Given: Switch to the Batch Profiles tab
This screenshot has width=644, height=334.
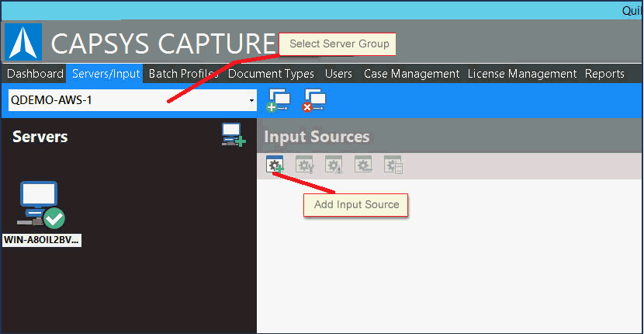Looking at the screenshot, I should [x=184, y=74].
